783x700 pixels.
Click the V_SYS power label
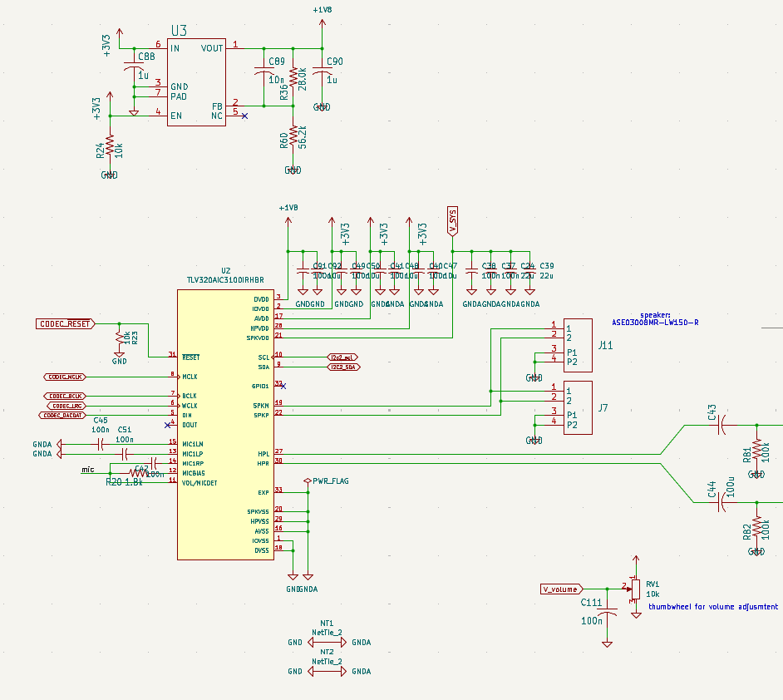tap(452, 220)
